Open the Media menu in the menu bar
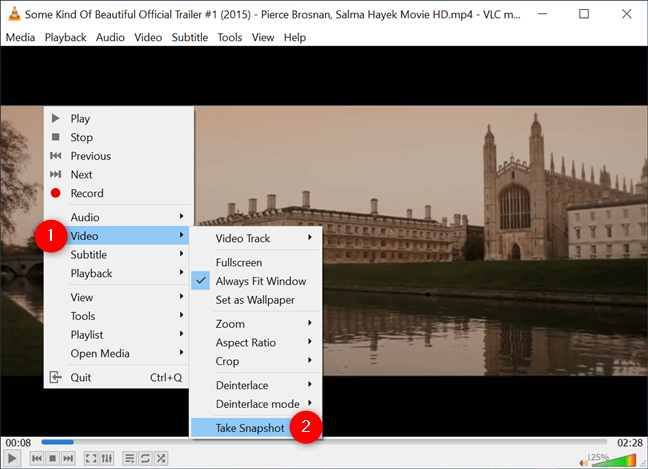The height and width of the screenshot is (469, 648). (20, 37)
